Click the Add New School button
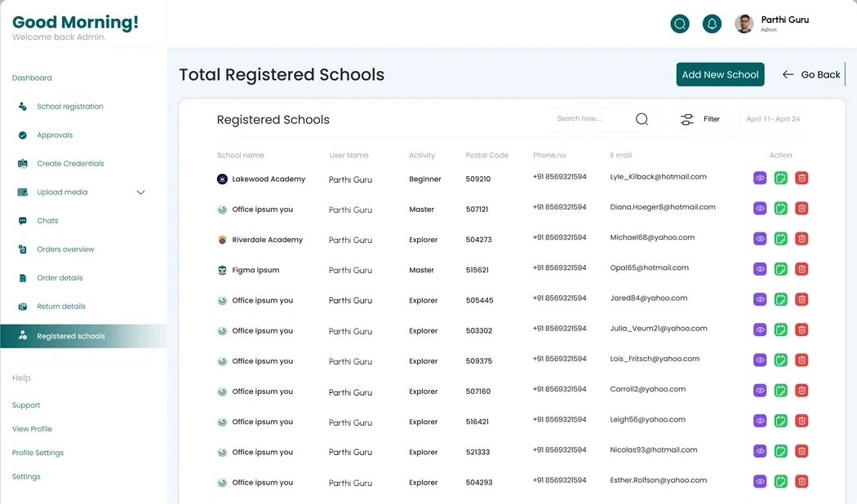The image size is (857, 504). pos(720,74)
